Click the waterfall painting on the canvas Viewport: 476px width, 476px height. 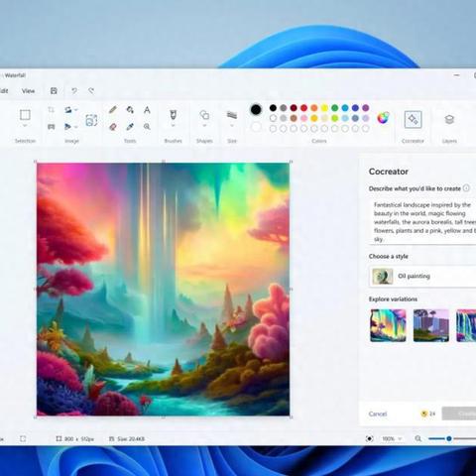(163, 290)
